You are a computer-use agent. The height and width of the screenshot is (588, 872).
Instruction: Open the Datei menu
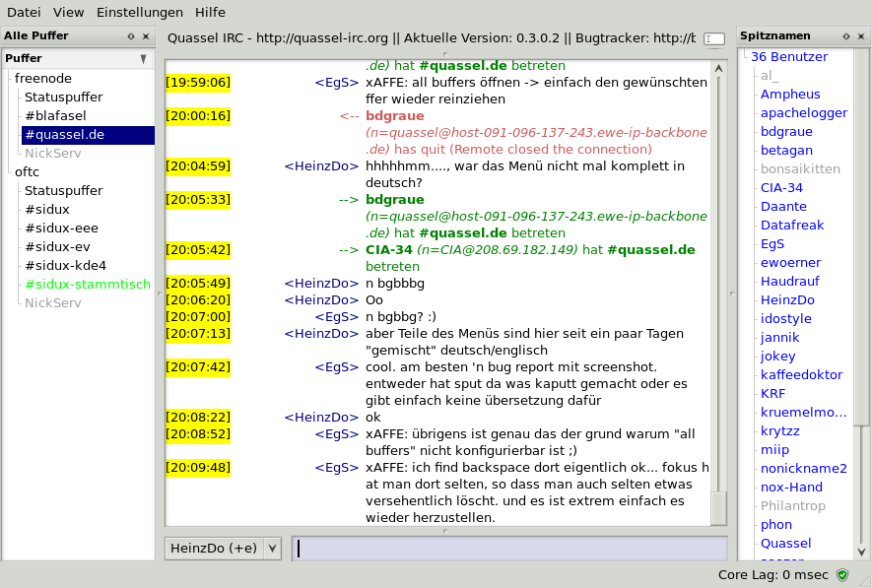(x=24, y=12)
